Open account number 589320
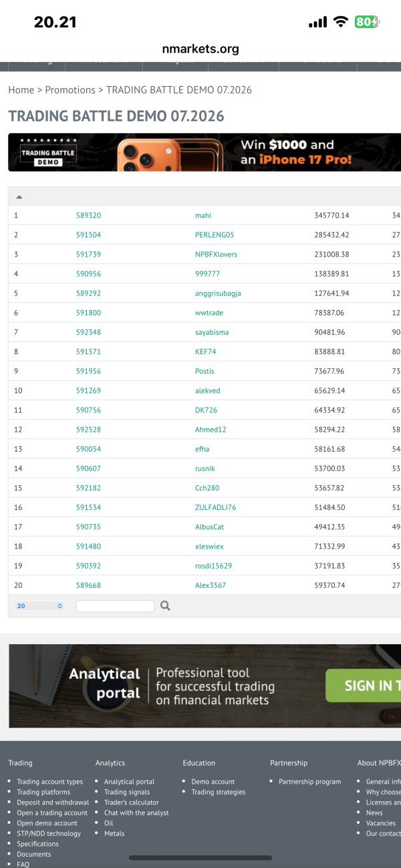Screen dimensions: 401x868 [88, 215]
